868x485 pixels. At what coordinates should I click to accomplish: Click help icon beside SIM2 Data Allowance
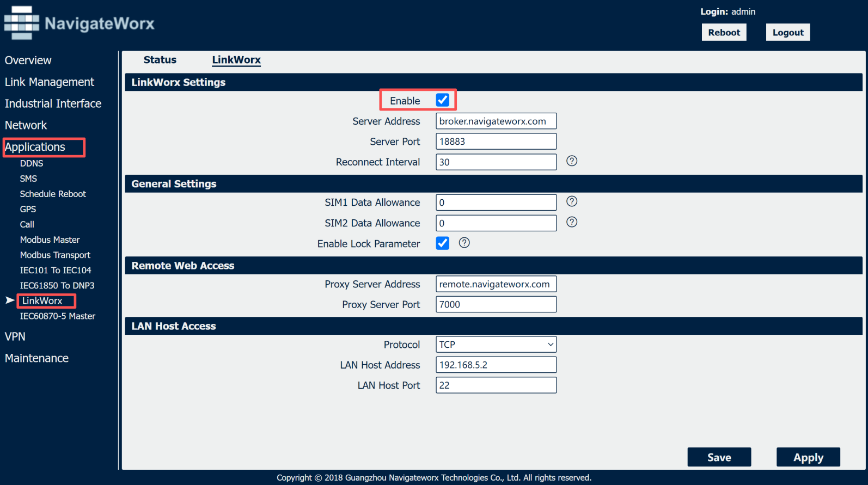point(572,222)
